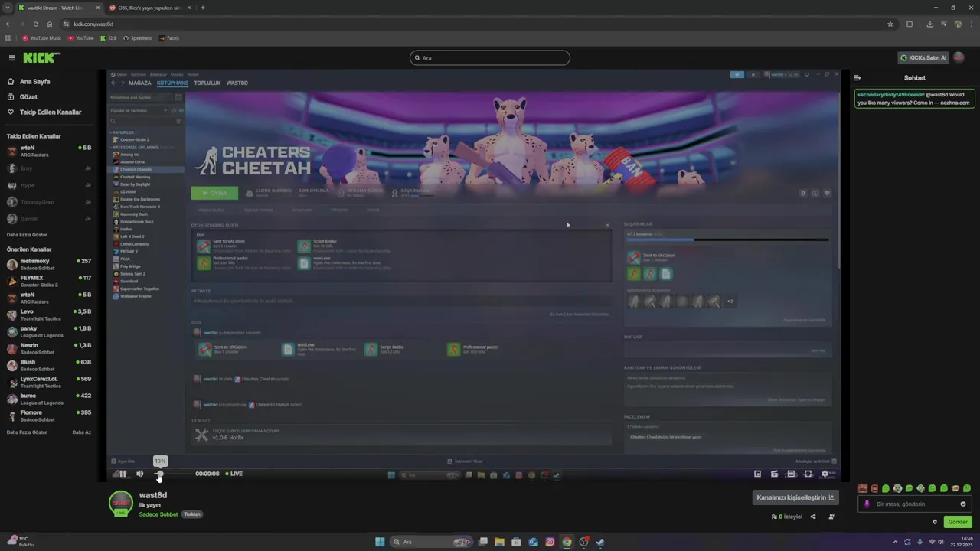Open Flomore channel in sidebar
This screenshot has width=980, height=551.
point(49,416)
